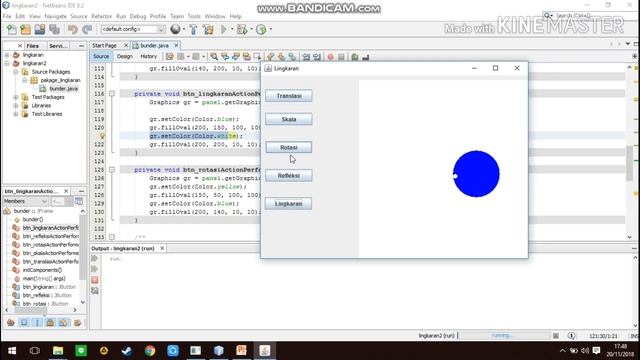Click the notifications icon in status bar
The image size is (640, 360).
click(x=571, y=336)
